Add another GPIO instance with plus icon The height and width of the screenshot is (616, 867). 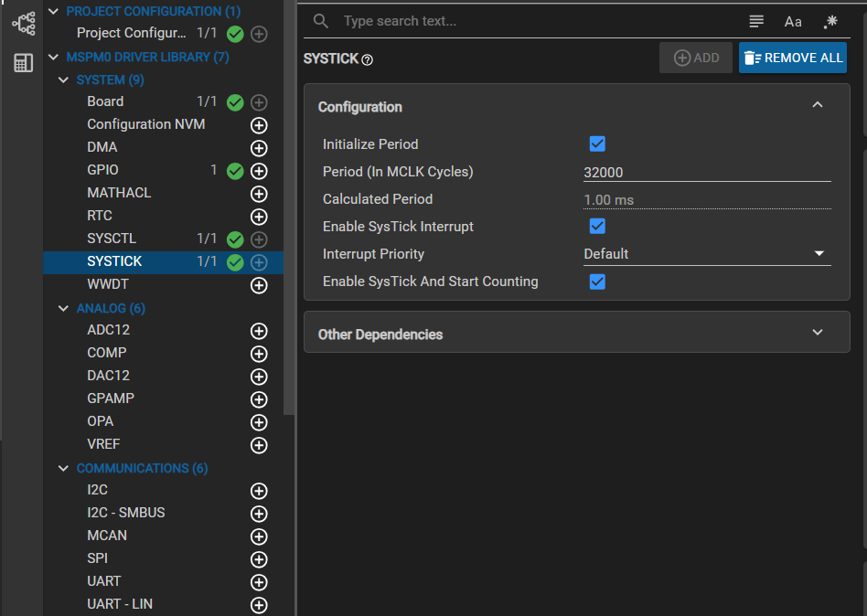click(x=259, y=171)
